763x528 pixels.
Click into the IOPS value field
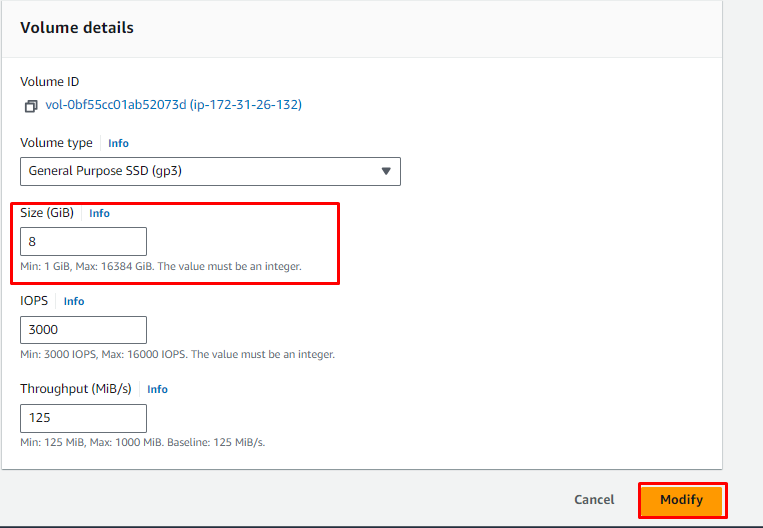[83, 330]
